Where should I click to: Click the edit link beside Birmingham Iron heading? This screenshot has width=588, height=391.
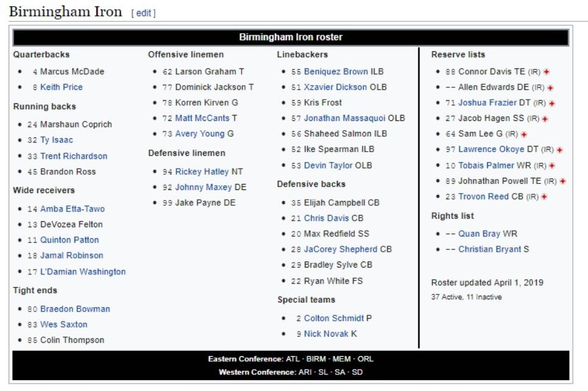(x=143, y=13)
